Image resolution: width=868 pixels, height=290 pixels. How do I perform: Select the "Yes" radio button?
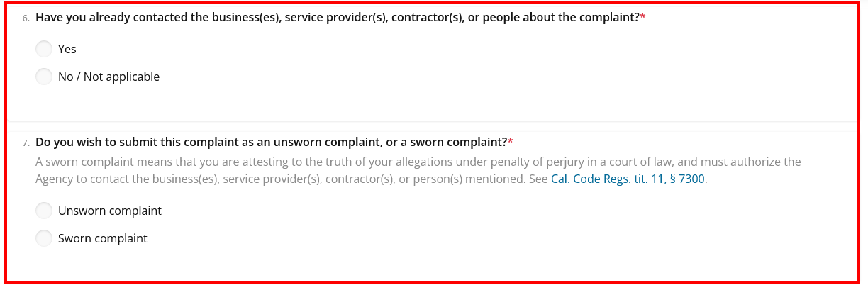[x=44, y=49]
